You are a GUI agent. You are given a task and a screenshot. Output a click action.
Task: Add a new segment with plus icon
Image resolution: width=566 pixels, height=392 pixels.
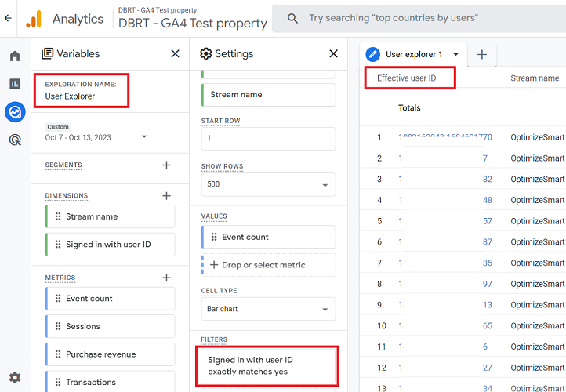pyautogui.click(x=166, y=165)
